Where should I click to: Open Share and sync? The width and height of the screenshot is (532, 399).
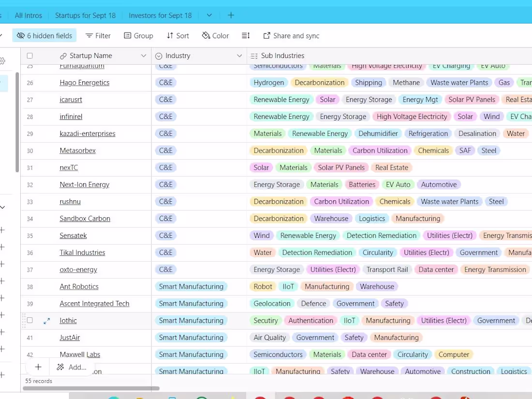[x=291, y=36]
